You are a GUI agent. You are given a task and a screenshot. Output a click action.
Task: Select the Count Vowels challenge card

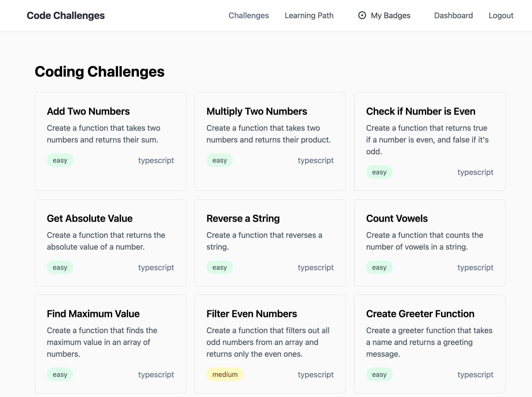point(430,243)
